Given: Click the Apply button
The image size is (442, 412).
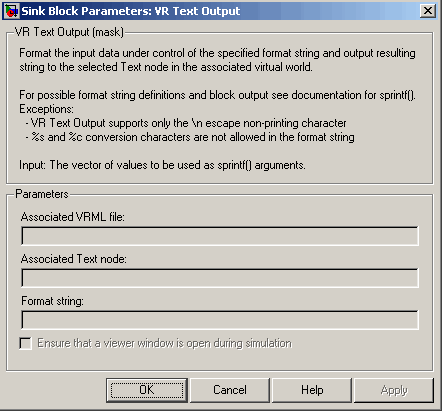Looking at the screenshot, I should click(x=394, y=390).
